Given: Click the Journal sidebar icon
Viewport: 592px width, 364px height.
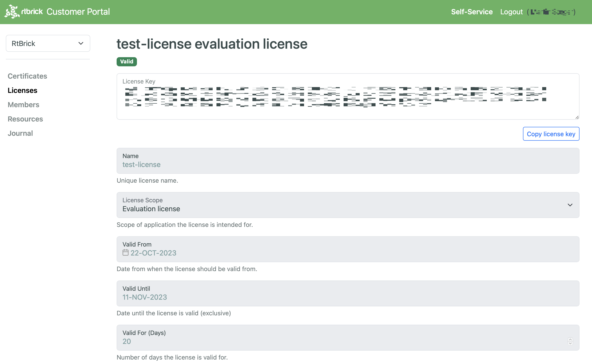Looking at the screenshot, I should (20, 133).
